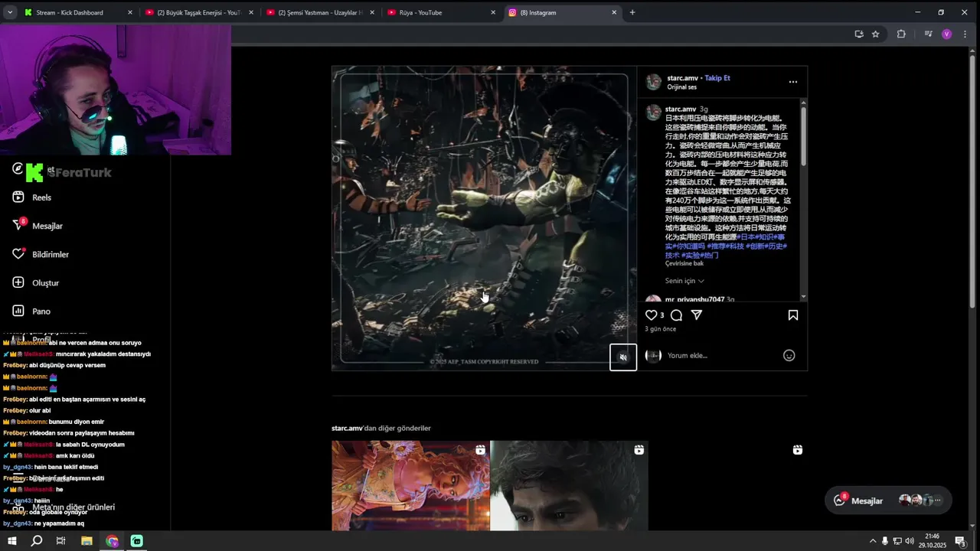Click the reel video in the post
Screen dimensions: 980x551
(484, 218)
